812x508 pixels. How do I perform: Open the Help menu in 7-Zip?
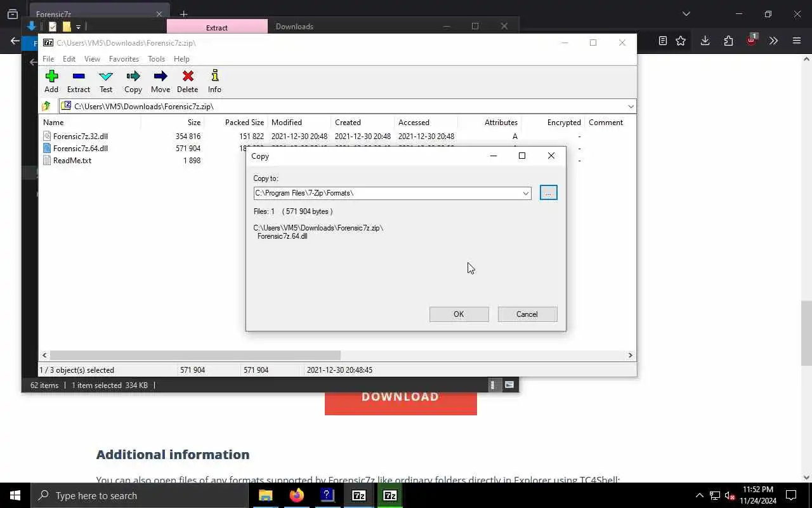tap(181, 58)
